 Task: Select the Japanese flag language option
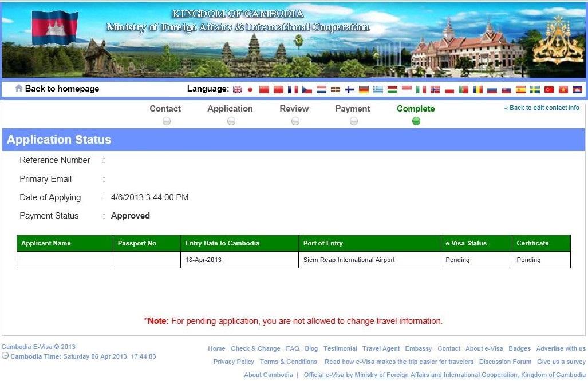pyautogui.click(x=250, y=90)
